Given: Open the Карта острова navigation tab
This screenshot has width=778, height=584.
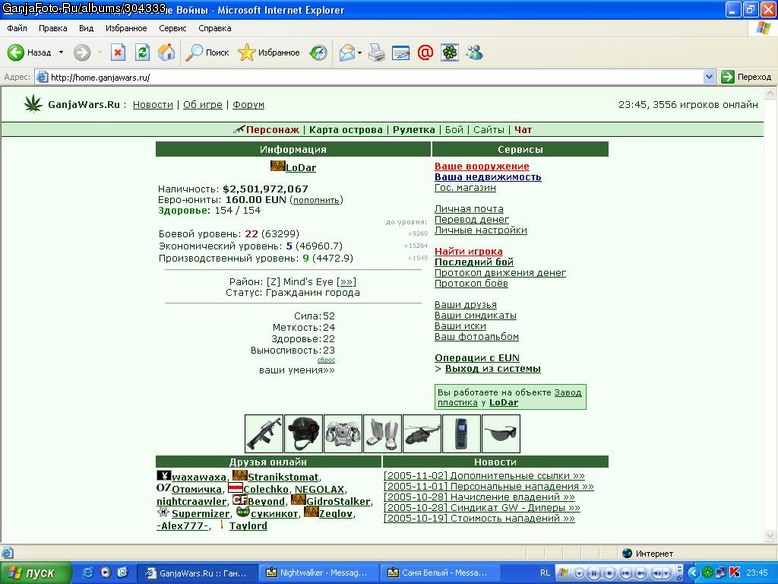Looking at the screenshot, I should point(346,130).
